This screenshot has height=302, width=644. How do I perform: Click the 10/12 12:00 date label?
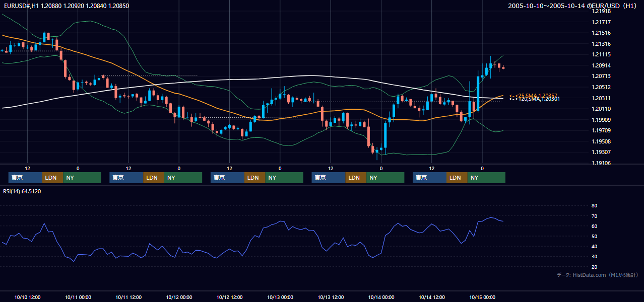point(230,297)
